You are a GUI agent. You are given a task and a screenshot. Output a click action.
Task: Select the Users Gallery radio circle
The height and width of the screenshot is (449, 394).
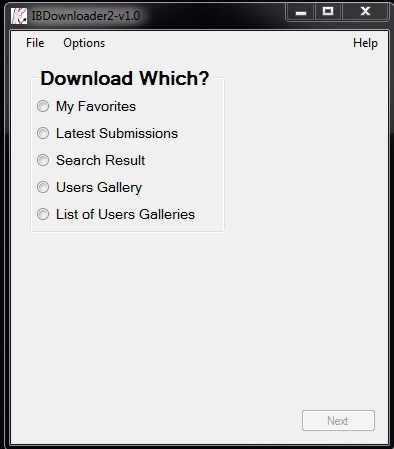43,187
